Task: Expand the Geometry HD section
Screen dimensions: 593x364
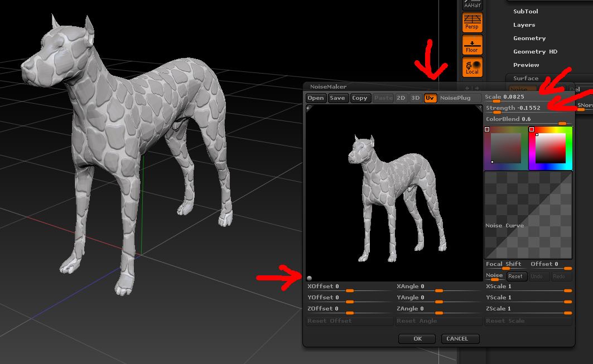Action: point(535,51)
